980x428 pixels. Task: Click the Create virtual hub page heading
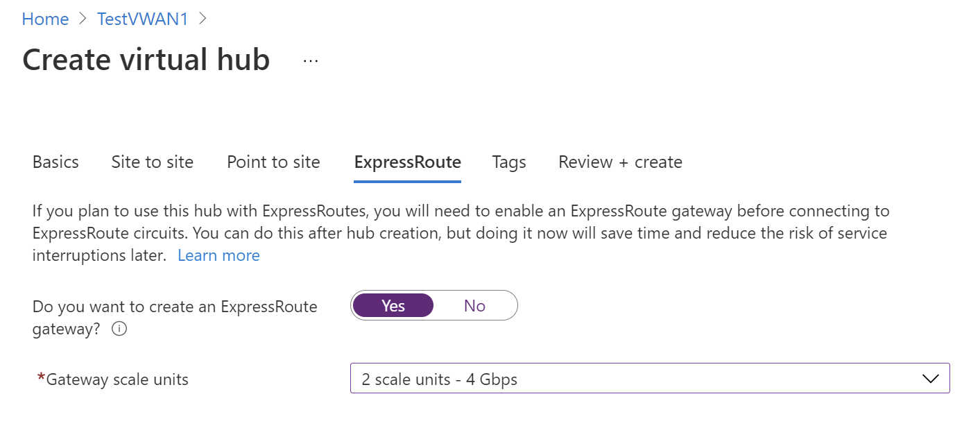coord(146,60)
